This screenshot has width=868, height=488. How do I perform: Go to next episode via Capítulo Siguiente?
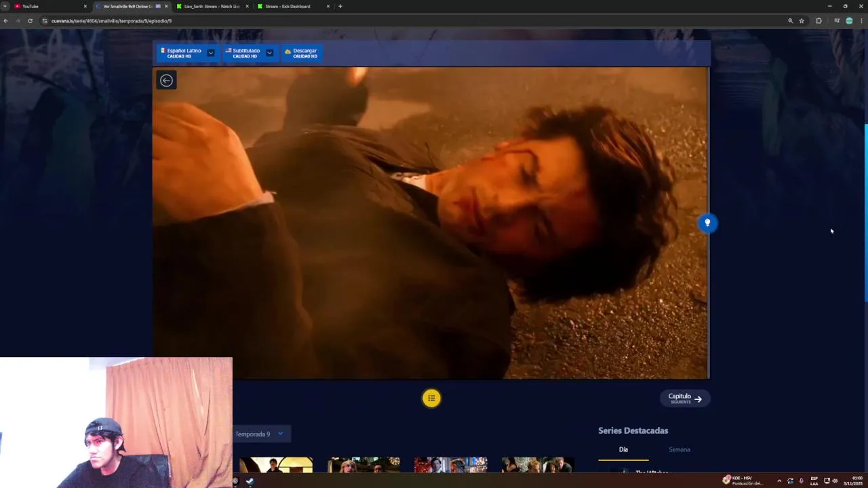[685, 399]
